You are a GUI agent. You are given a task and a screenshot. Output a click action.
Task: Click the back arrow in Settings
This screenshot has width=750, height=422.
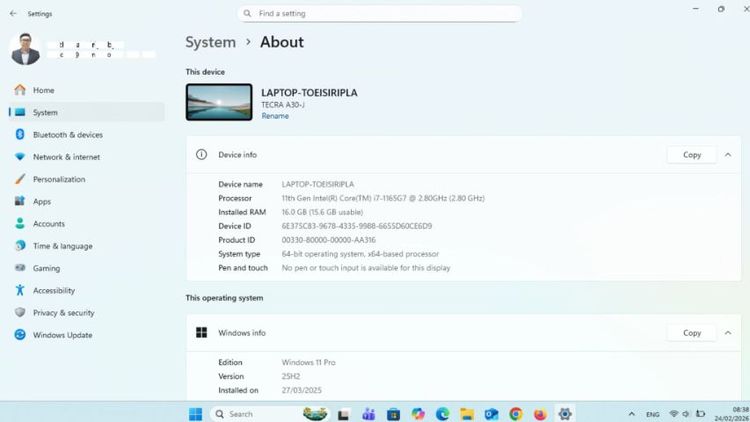click(13, 13)
